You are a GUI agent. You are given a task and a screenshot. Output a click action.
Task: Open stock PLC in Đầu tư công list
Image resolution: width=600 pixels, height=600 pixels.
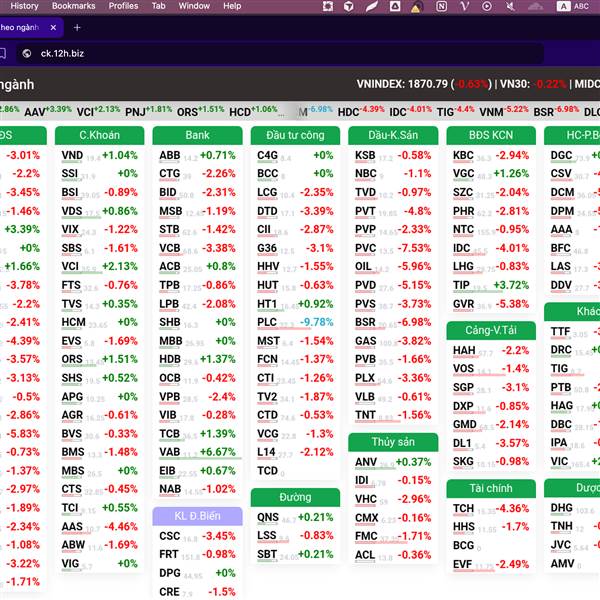(x=267, y=323)
